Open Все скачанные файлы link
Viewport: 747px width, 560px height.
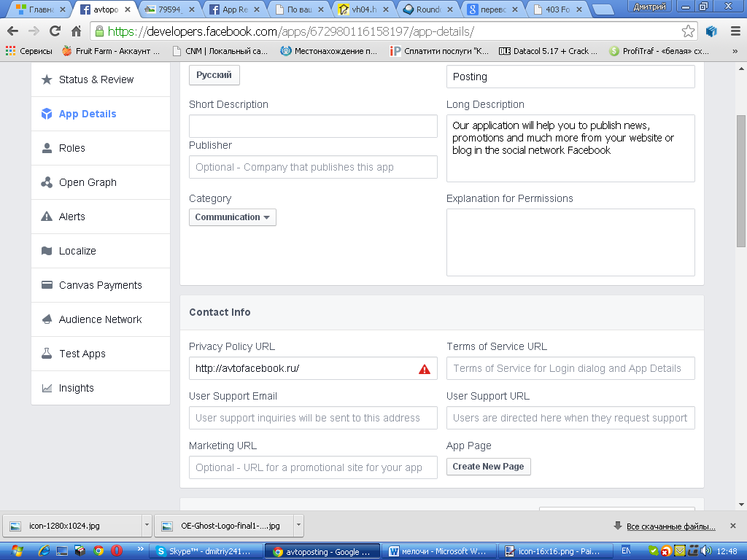pos(671,526)
